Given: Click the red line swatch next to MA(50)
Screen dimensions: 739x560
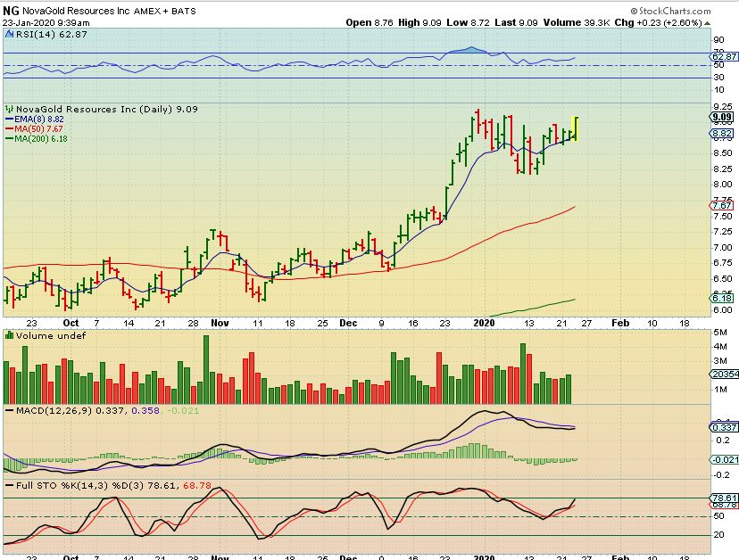Looking at the screenshot, I should point(9,128).
